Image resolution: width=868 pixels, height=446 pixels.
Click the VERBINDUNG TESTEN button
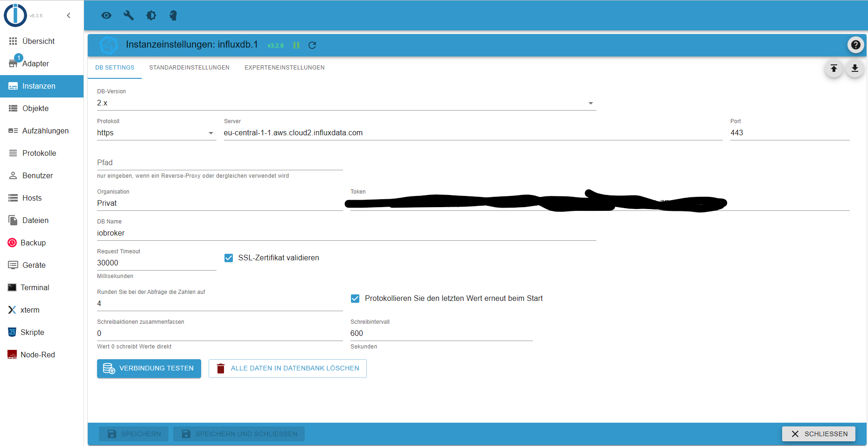[x=149, y=369]
